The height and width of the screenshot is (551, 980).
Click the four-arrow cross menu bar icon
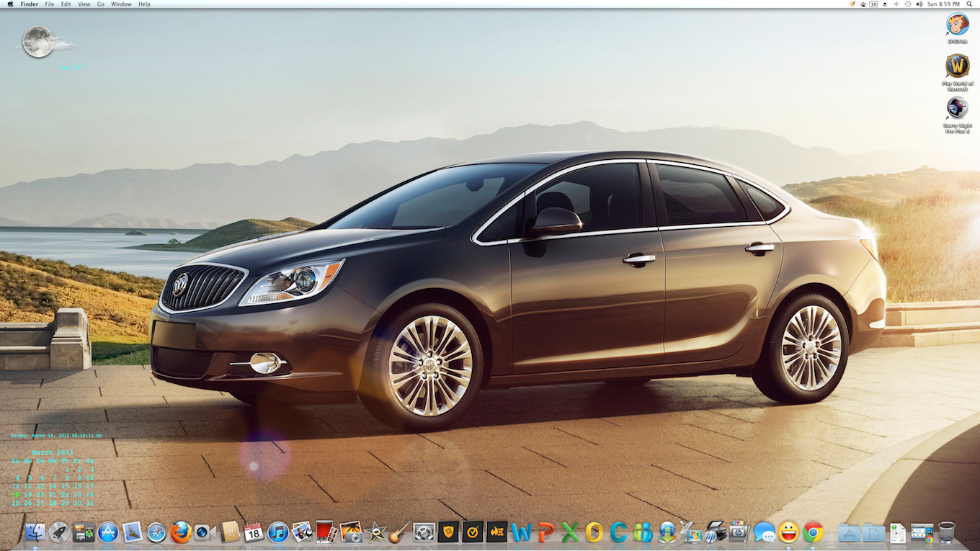pos(896,4)
